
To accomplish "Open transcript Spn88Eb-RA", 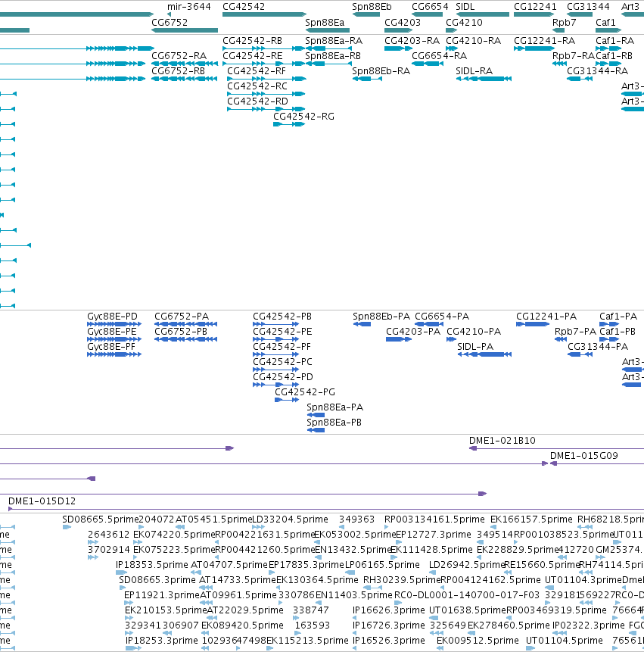I will pos(381,71).
